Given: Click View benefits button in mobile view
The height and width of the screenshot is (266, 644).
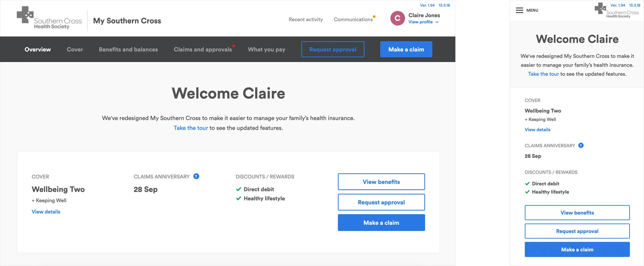Looking at the screenshot, I should [577, 213].
